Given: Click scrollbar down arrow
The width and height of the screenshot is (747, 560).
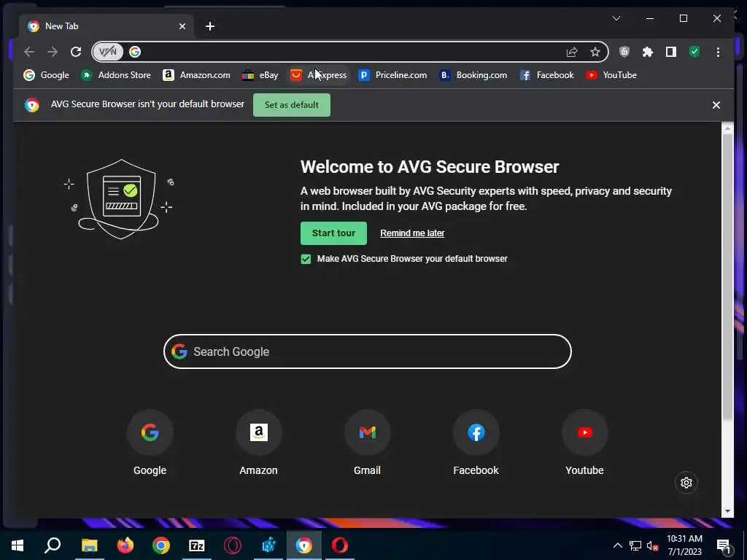Looking at the screenshot, I should [x=727, y=511].
